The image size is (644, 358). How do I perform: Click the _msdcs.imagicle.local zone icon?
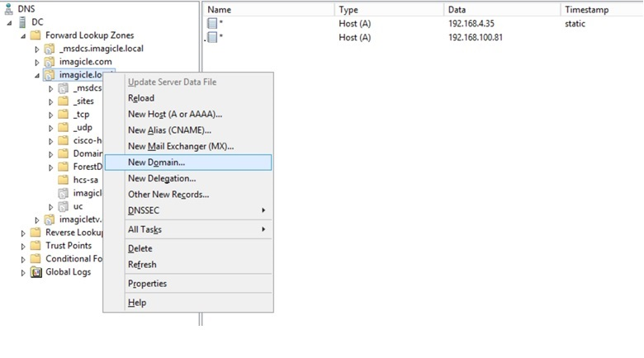pyautogui.click(x=50, y=49)
